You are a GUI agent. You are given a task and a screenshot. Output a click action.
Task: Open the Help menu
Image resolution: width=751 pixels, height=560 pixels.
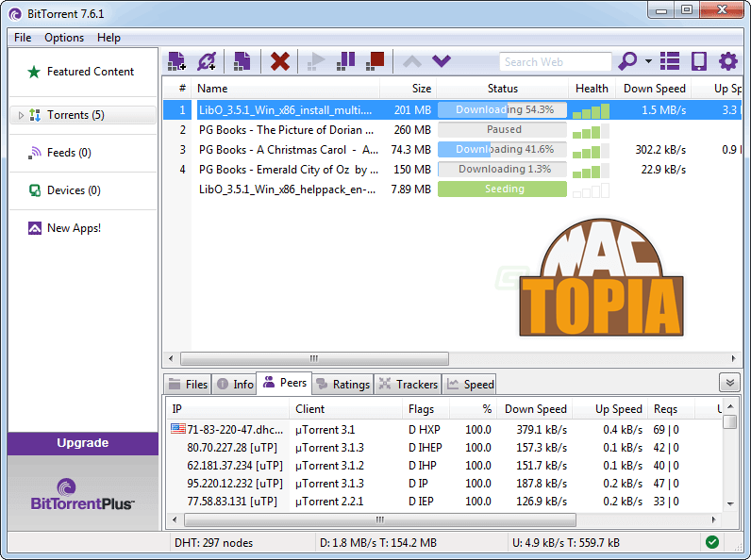pyautogui.click(x=108, y=38)
